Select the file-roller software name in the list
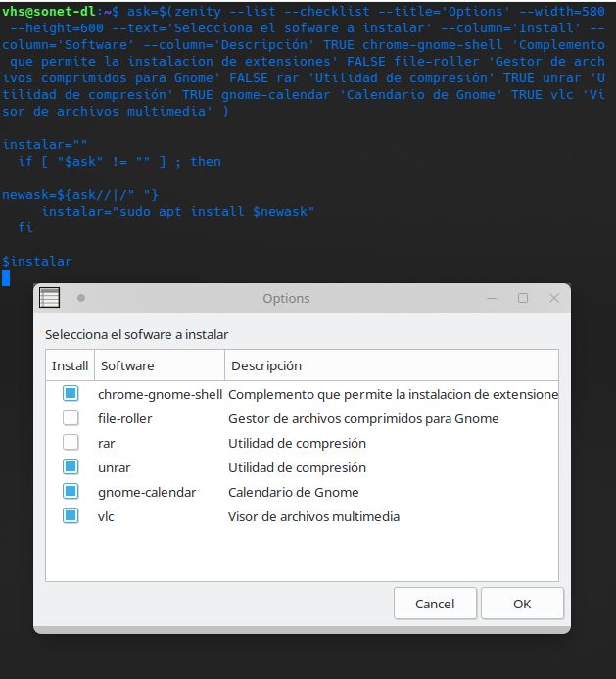 click(124, 418)
